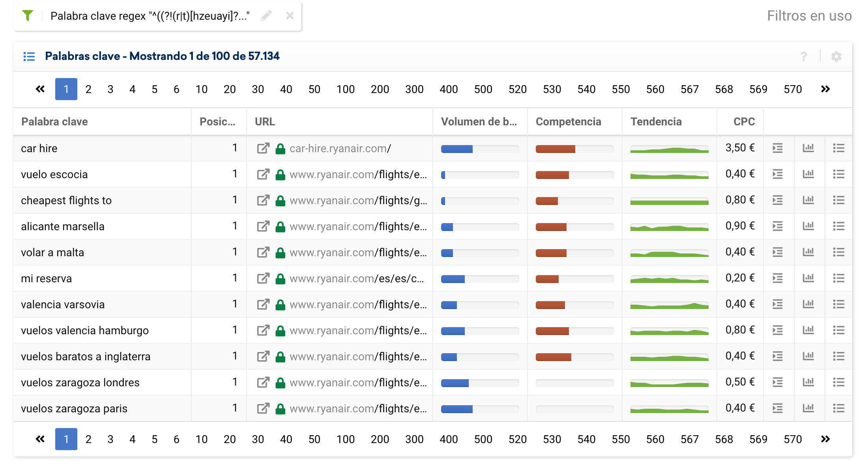Open external link icon for car hire row

coord(263,148)
